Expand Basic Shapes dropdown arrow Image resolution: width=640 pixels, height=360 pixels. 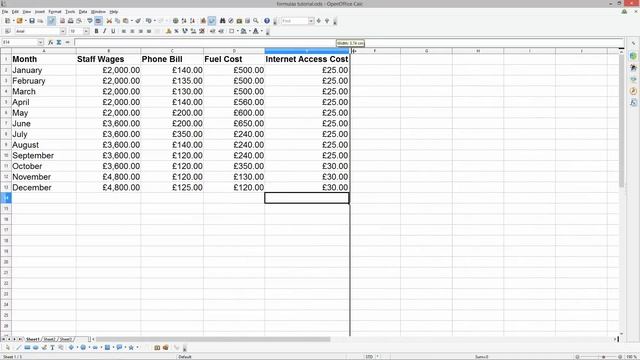[x=77, y=347]
